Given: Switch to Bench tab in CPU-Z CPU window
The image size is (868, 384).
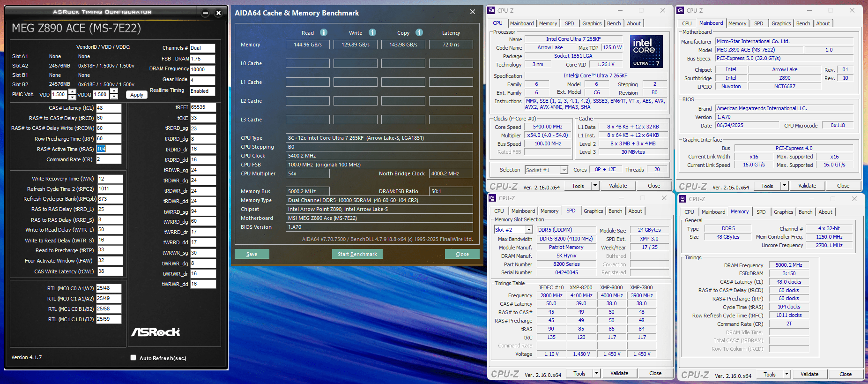Looking at the screenshot, I should [614, 23].
